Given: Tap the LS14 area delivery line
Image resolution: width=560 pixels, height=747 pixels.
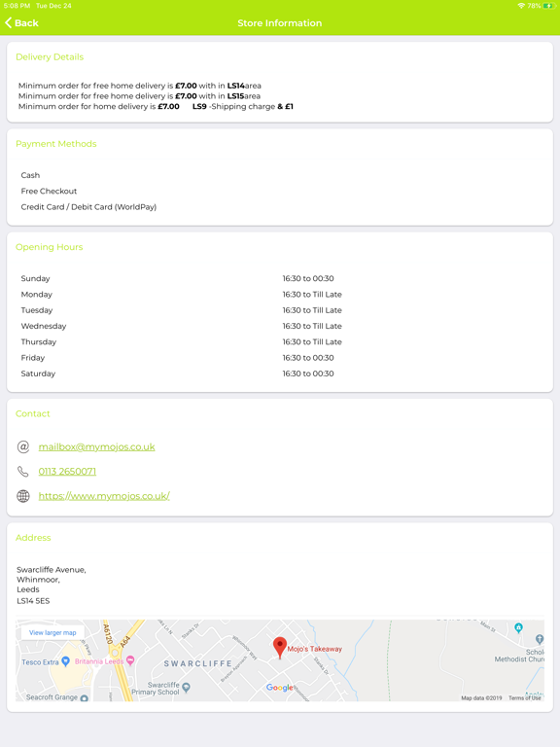Looking at the screenshot, I should pos(140,86).
